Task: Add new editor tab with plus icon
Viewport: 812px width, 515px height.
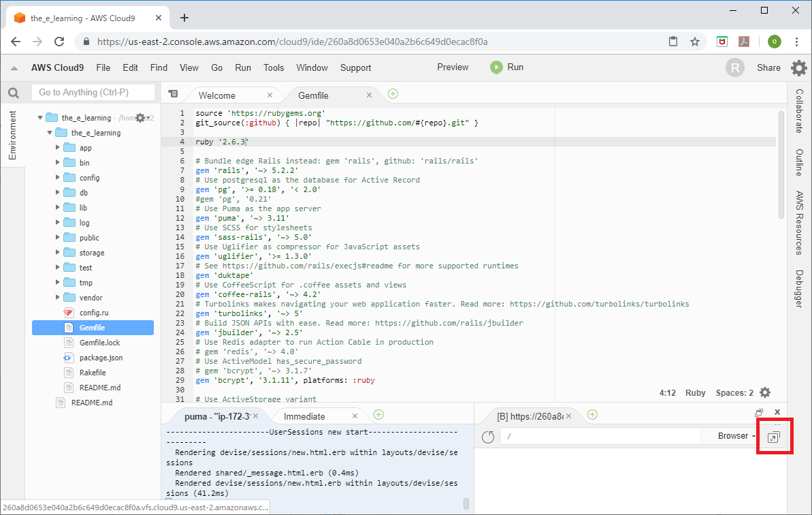Action: (393, 94)
